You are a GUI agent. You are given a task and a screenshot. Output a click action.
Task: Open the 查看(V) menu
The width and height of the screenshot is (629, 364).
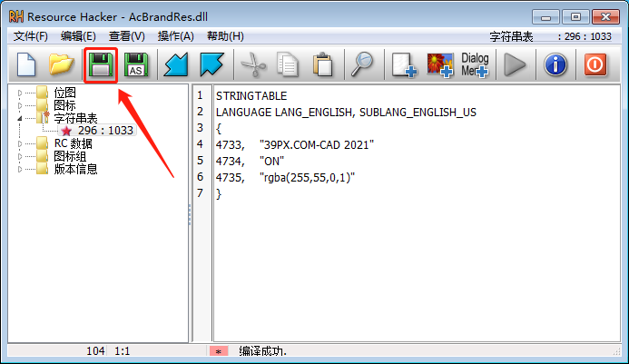click(x=127, y=36)
